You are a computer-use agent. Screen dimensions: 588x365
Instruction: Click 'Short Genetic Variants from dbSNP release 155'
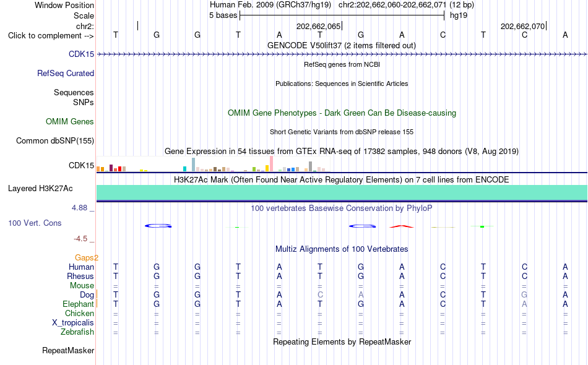[x=342, y=132]
